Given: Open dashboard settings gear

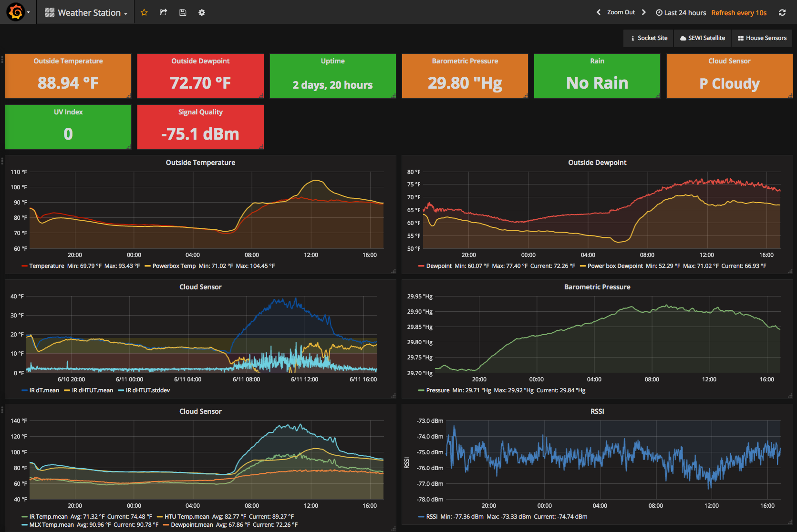Looking at the screenshot, I should point(202,12).
